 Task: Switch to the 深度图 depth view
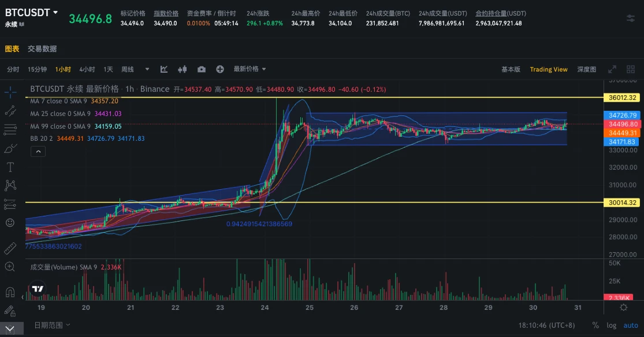point(586,69)
